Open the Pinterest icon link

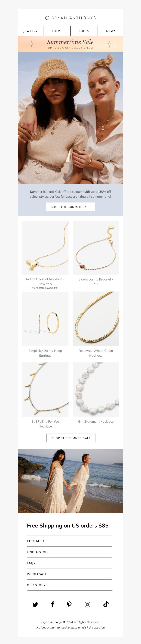click(69, 604)
